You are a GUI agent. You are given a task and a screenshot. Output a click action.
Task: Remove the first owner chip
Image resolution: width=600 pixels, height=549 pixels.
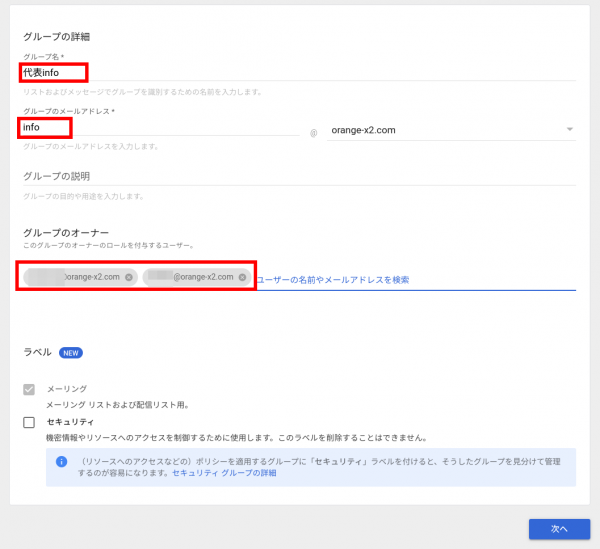pyautogui.click(x=129, y=277)
